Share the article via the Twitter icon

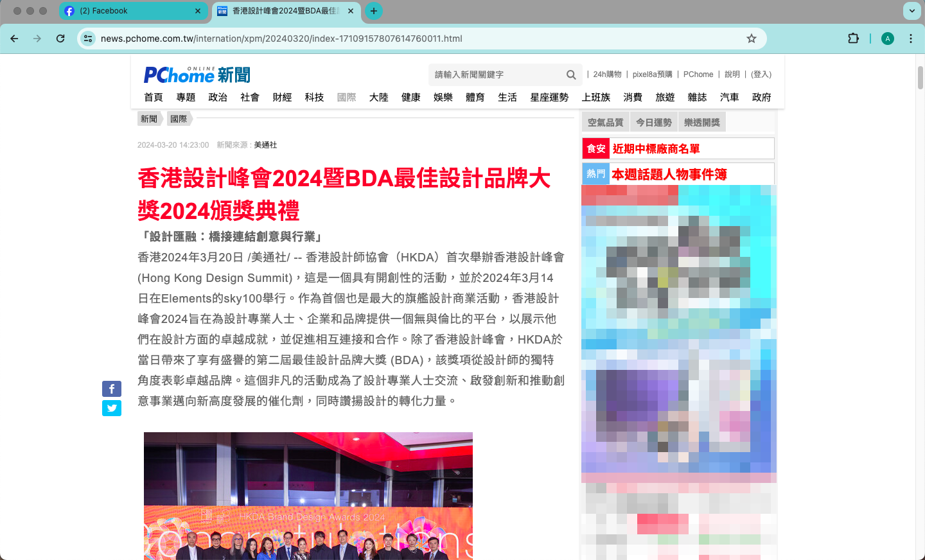coord(112,408)
